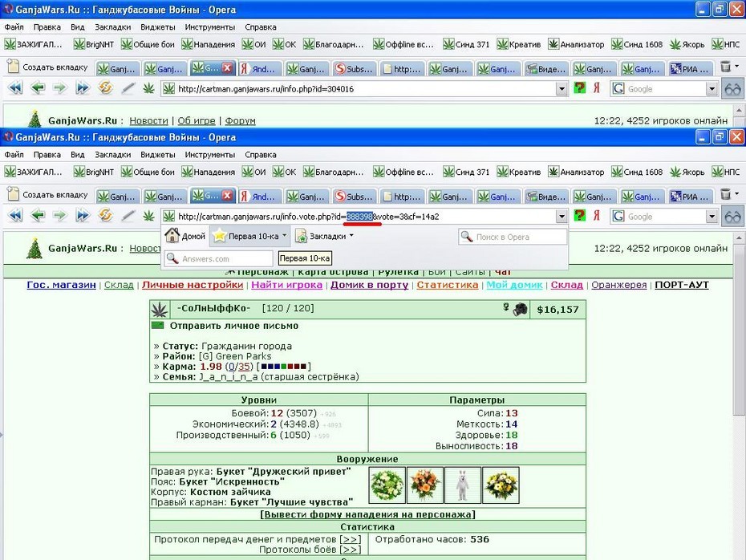Click the Back arrow in the back window

(x=38, y=88)
